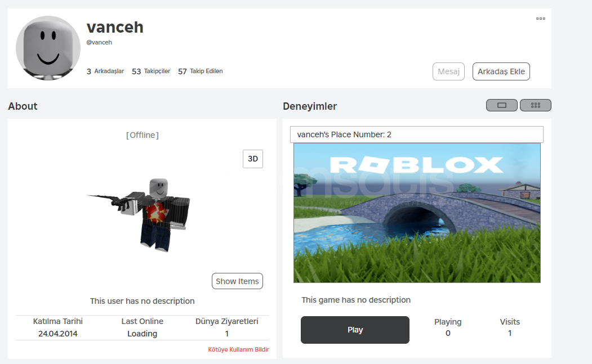Screen dimensions: 592x364
Task: Open the 53 Takipçiler followers list
Action: click(151, 71)
